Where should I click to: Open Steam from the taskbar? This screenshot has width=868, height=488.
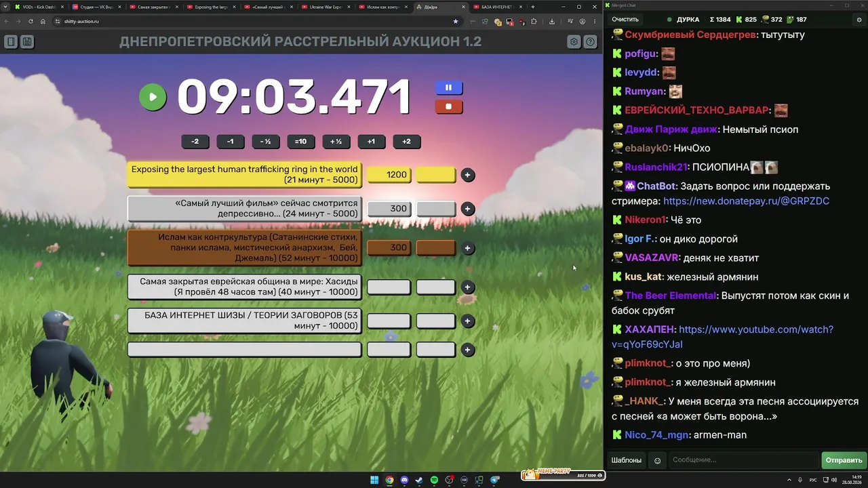419,480
